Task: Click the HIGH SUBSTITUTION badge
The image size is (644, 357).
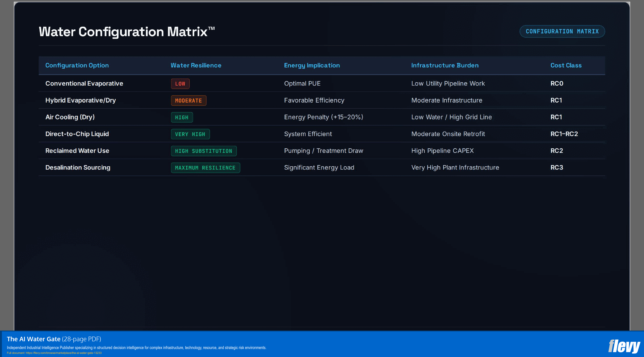Action: [204, 151]
